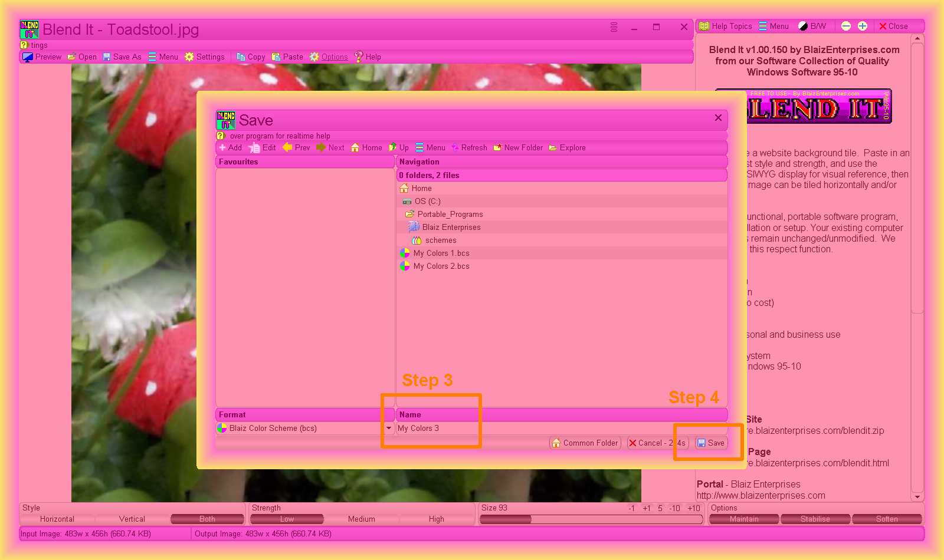Click Add in Save dialog toolbar
This screenshot has height=560, width=944.
pyautogui.click(x=230, y=148)
